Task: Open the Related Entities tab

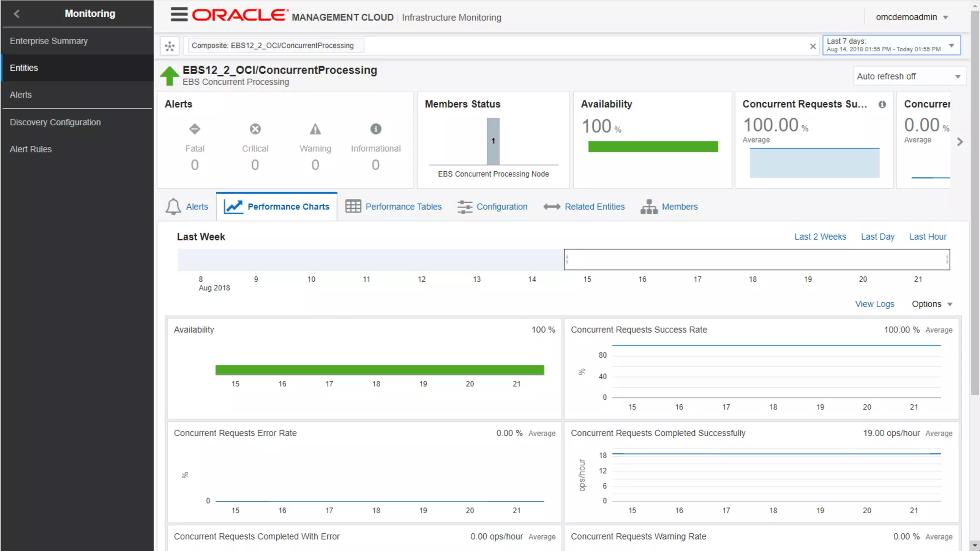Action: tap(584, 207)
